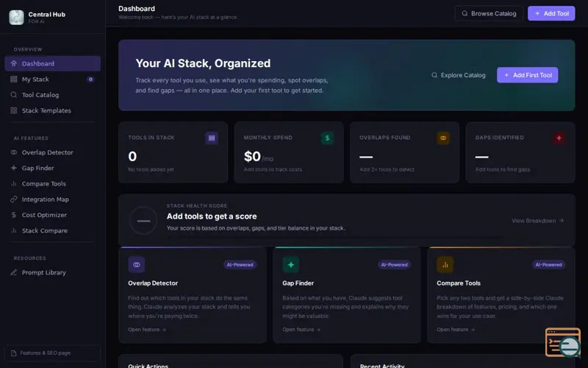Click the Tools in Stack card icon
Screen dimensions: 588x368
coord(212,138)
